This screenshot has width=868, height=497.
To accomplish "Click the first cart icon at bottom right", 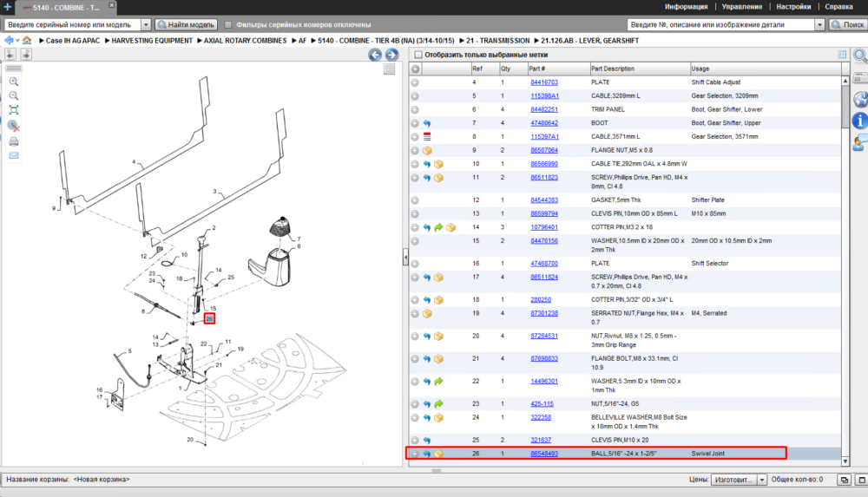I will point(844,480).
